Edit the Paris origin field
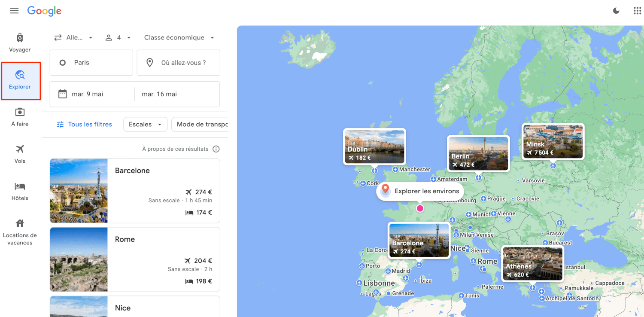Image resolution: width=644 pixels, height=317 pixels. (91, 63)
